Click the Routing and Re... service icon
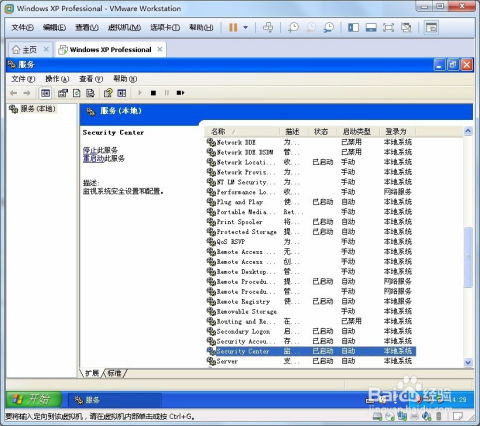The height and width of the screenshot is (426, 480). (211, 322)
